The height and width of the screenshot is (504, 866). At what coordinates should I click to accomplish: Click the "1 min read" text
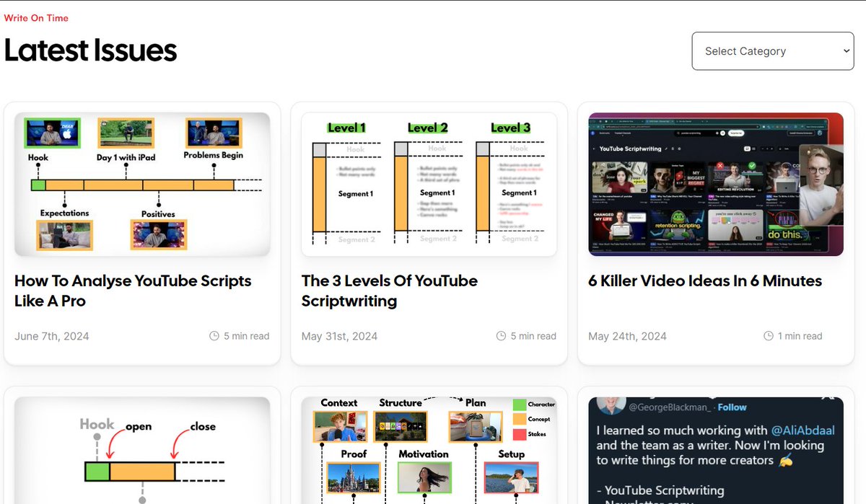(800, 336)
